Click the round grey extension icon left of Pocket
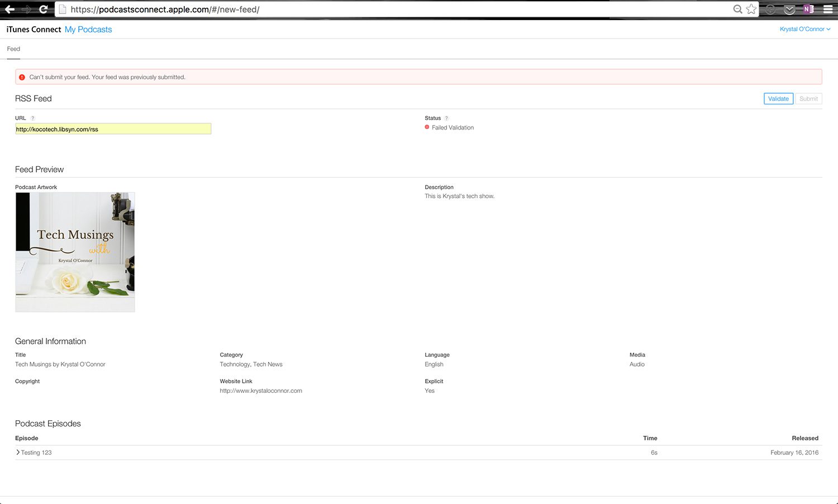Image resolution: width=838 pixels, height=504 pixels. (x=771, y=9)
